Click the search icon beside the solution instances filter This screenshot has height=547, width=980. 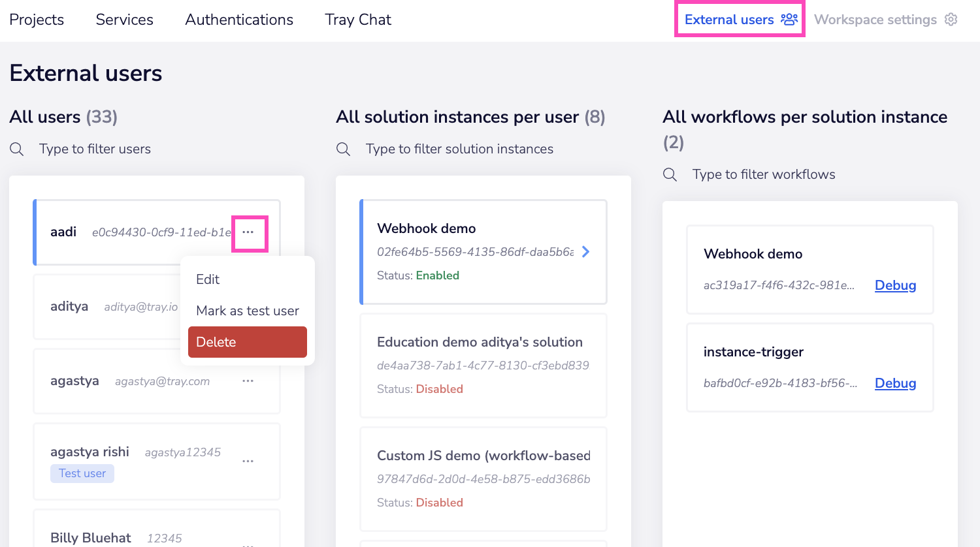[343, 149]
